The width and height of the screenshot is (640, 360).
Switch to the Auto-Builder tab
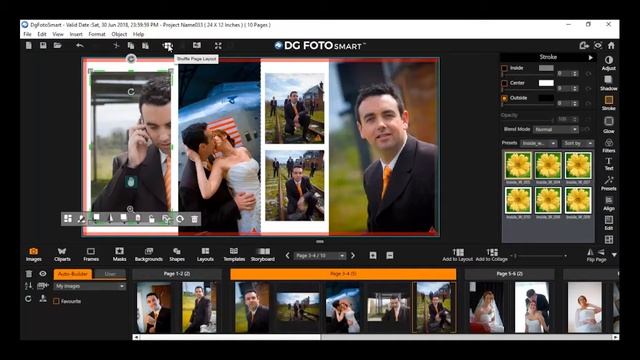[73, 274]
